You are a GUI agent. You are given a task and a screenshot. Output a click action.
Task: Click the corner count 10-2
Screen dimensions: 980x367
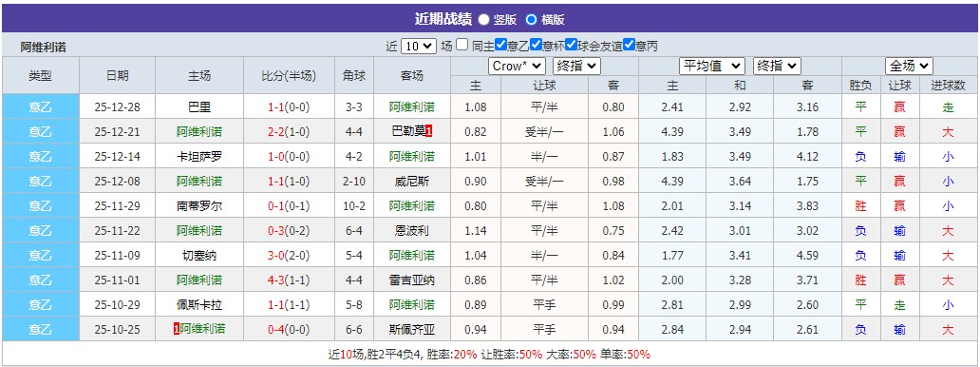point(354,206)
